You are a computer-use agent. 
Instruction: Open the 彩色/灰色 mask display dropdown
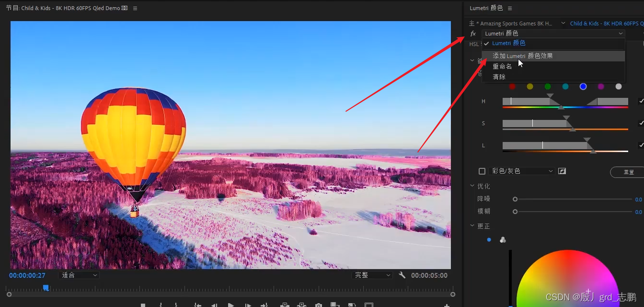click(523, 171)
